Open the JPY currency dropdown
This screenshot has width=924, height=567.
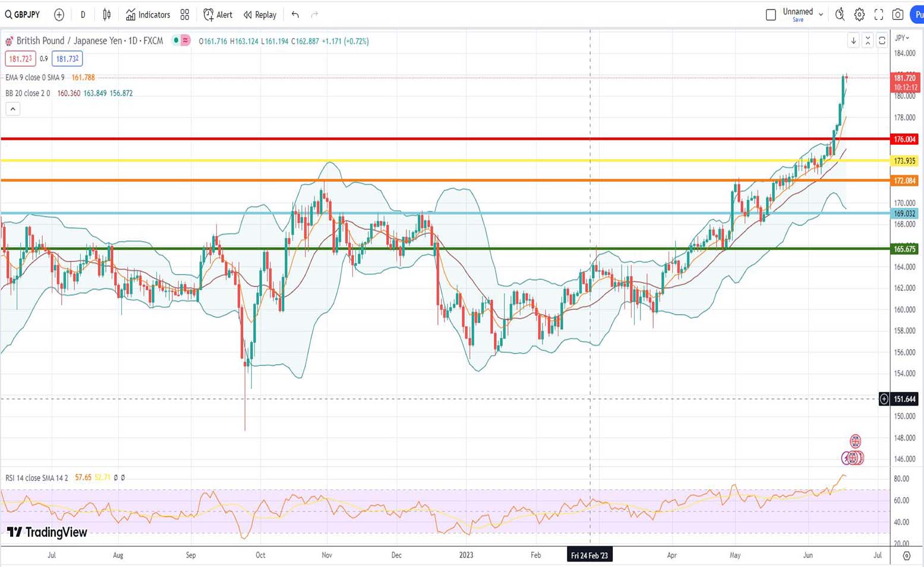[x=902, y=38]
